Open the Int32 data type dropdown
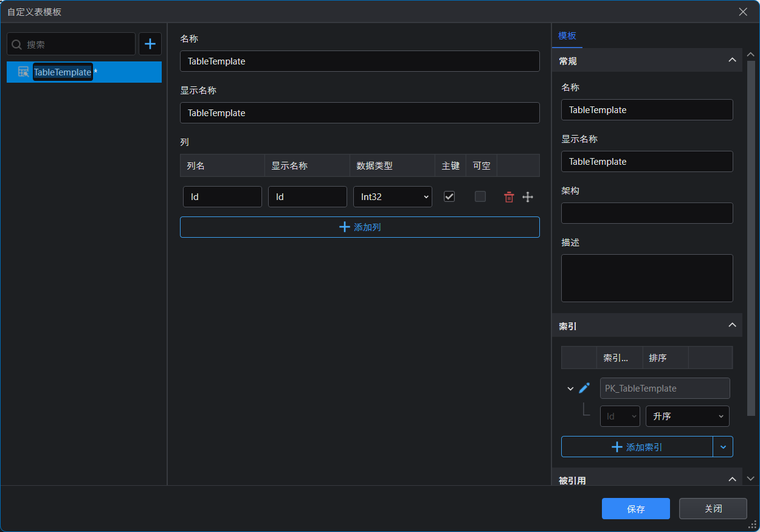 [x=393, y=197]
